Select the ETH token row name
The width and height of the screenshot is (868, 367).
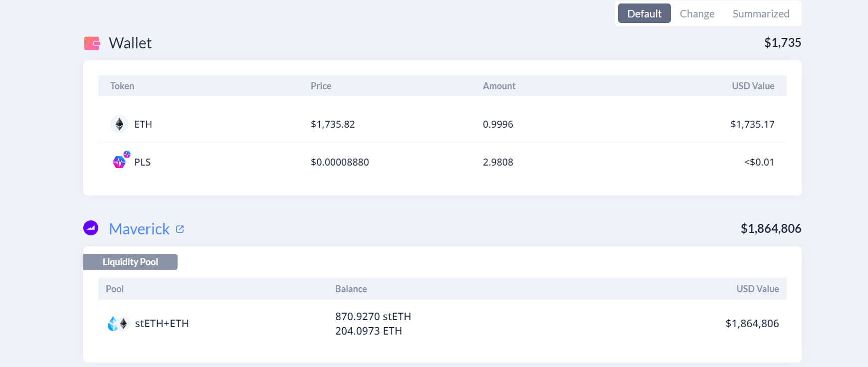pos(143,124)
